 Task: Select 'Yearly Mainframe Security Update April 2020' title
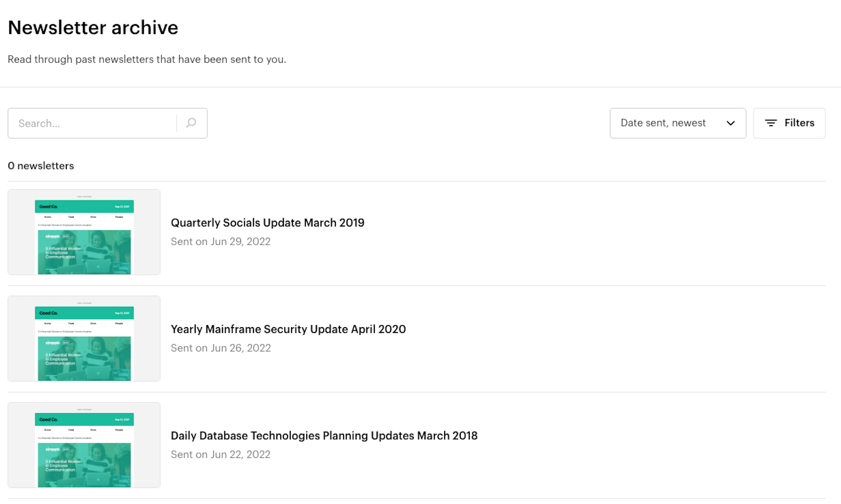coord(288,329)
